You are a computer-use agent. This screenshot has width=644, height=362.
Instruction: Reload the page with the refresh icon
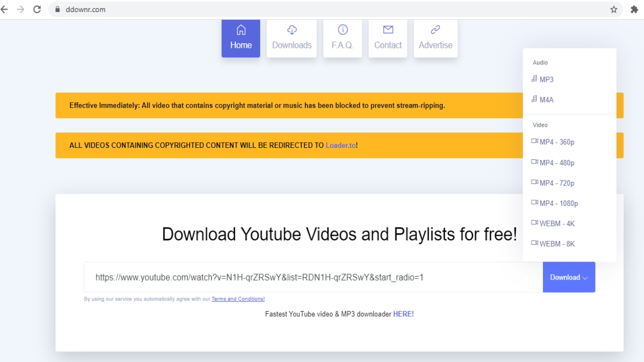pyautogui.click(x=37, y=9)
